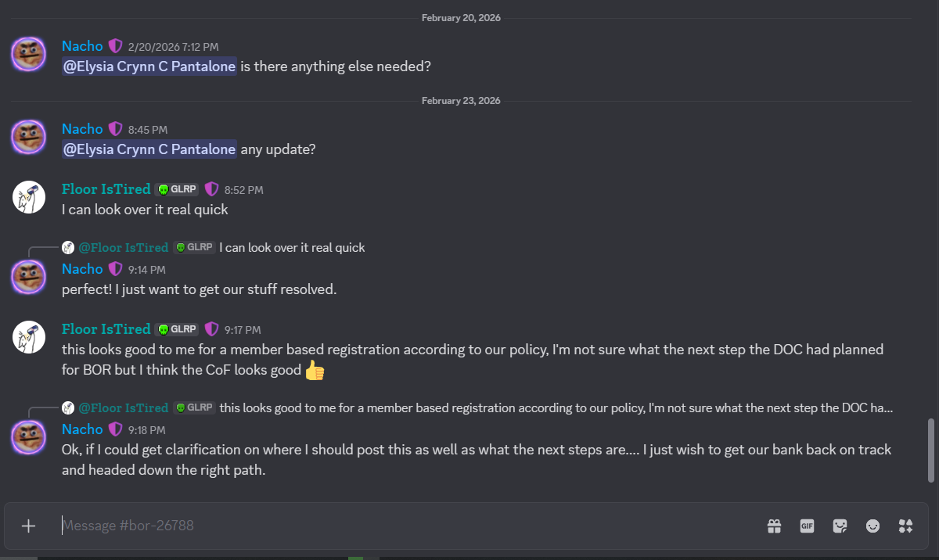Viewport: 939px width, 560px height.
Task: Click Floor IsTired username at 9:17 PM
Action: (x=106, y=329)
